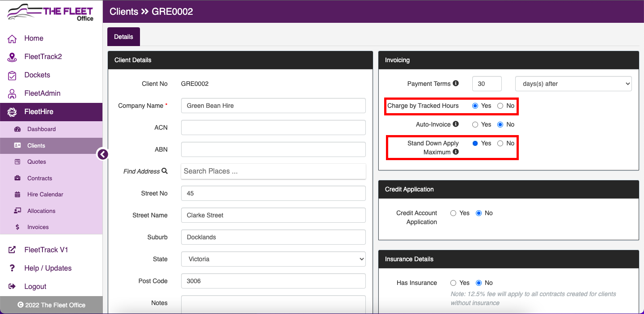
Task: Click the FleetTrack2 map pin icon
Action: (13, 57)
